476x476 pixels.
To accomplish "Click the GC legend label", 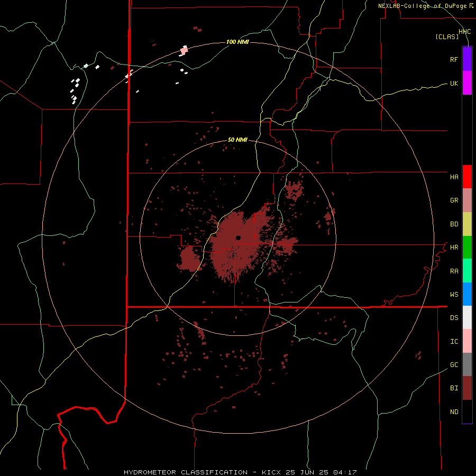I will tap(454, 364).
